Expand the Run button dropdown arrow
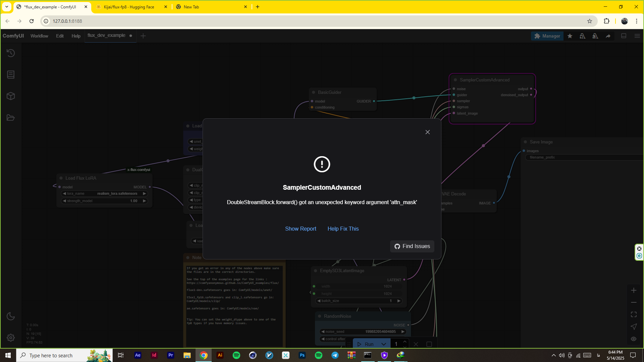The image size is (644, 362). [384, 344]
